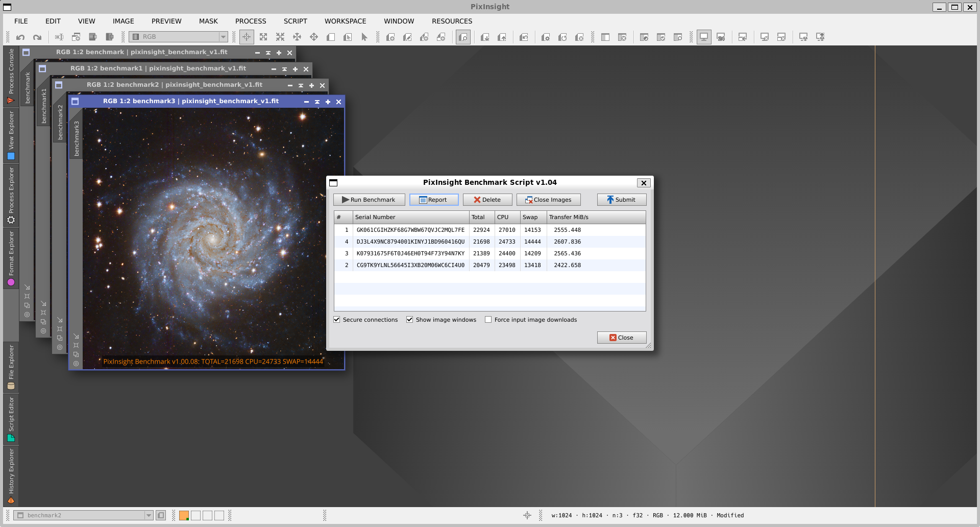Click the Serial Number column header
Image resolution: width=980 pixels, height=527 pixels.
click(x=411, y=217)
